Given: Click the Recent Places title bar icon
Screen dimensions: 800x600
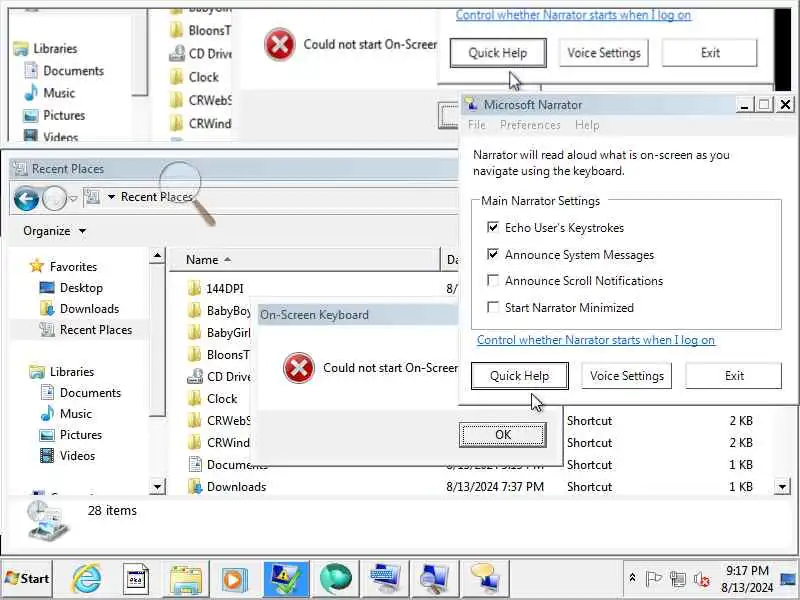Looking at the screenshot, I should [x=20, y=168].
